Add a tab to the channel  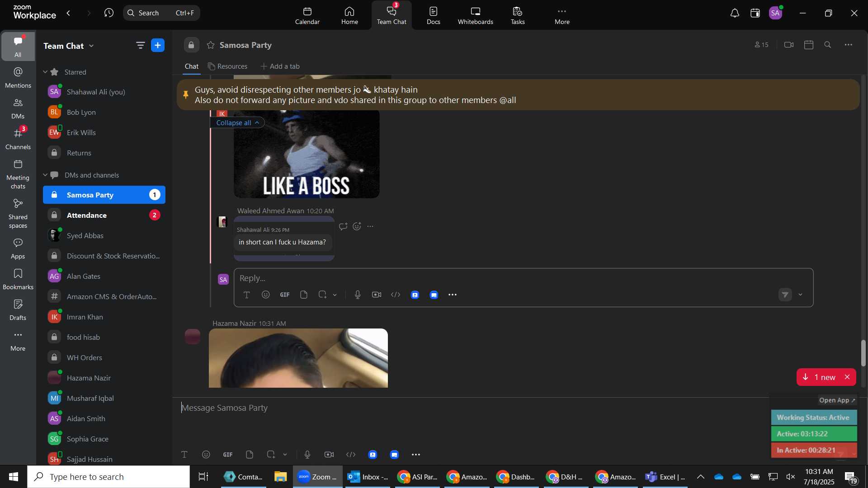[x=280, y=66]
